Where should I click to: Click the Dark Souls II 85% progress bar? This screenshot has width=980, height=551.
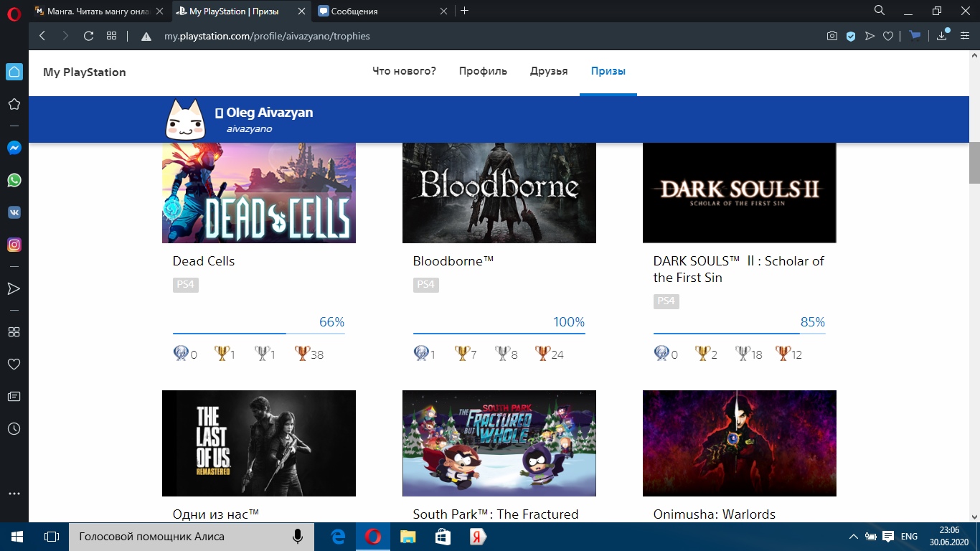740,334
